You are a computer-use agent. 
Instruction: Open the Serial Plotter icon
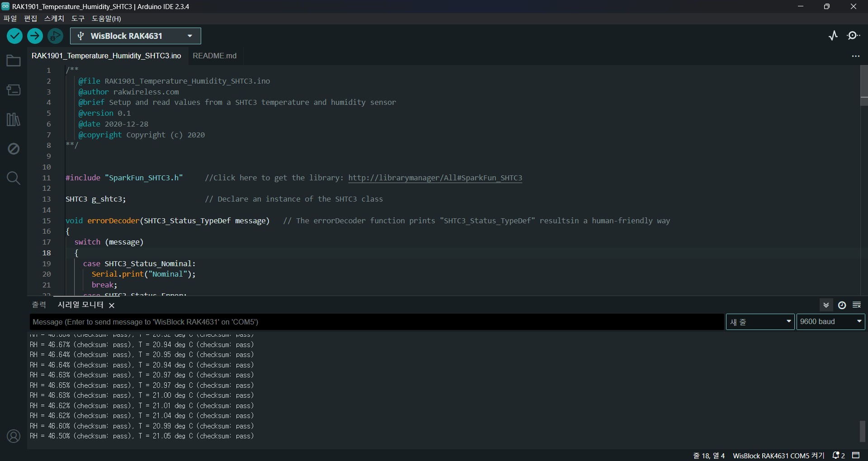coord(833,36)
